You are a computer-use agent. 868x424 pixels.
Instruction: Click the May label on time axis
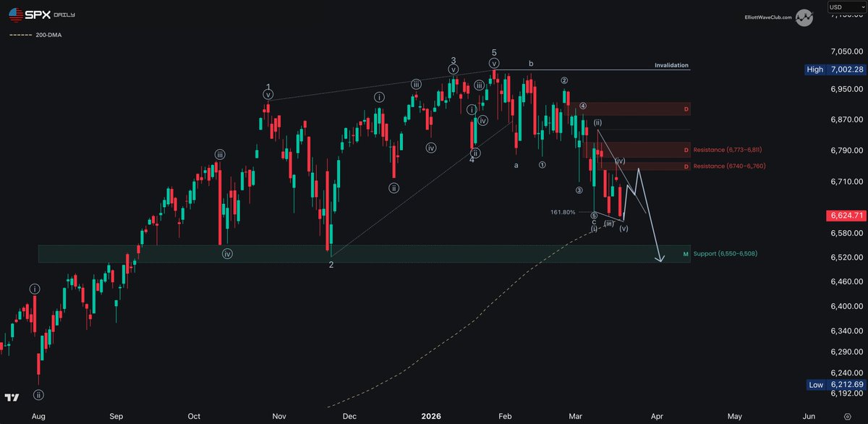point(734,417)
